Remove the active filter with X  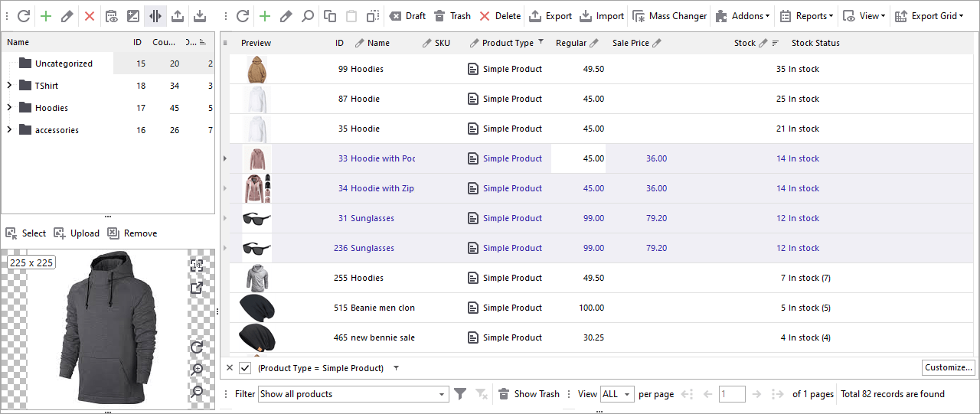[x=230, y=368]
